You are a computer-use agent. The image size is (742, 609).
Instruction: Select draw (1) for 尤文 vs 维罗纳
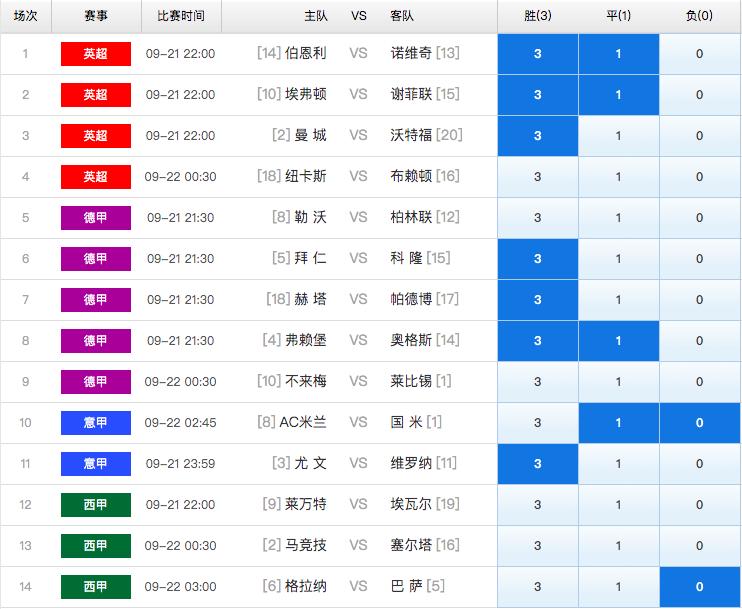tap(618, 464)
